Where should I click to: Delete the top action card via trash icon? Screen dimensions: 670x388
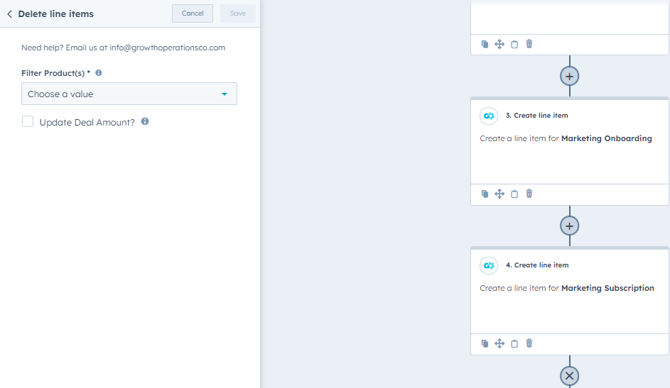(x=529, y=44)
